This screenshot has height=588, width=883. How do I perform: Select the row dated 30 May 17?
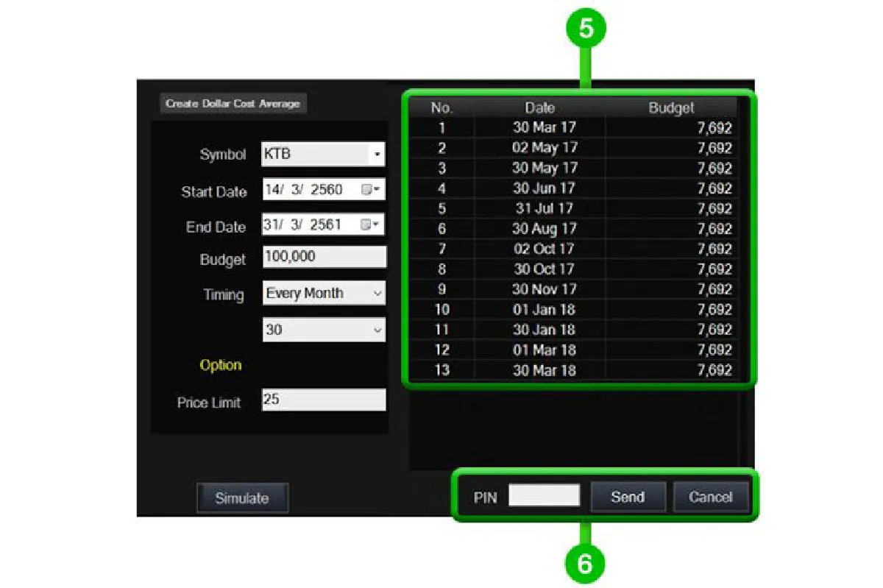tap(573, 168)
